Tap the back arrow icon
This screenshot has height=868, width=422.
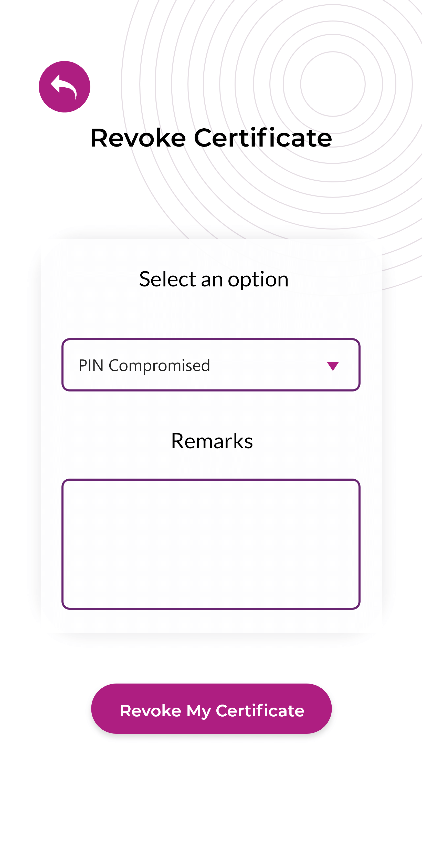(x=64, y=87)
